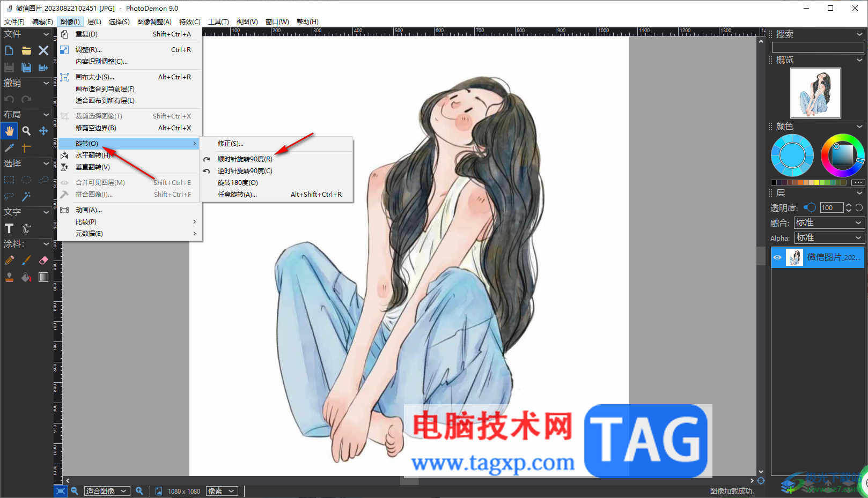Select the advanced typography text tool
Image resolution: width=868 pixels, height=498 pixels.
[x=26, y=228]
